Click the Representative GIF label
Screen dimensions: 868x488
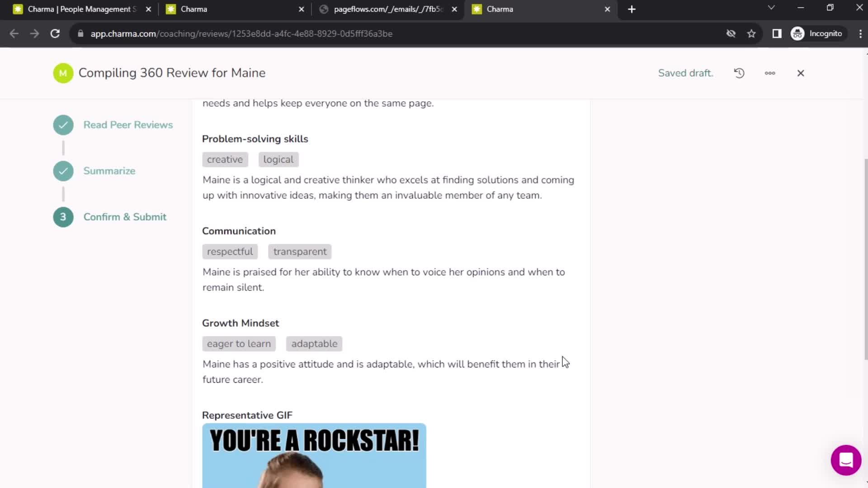pos(247,416)
